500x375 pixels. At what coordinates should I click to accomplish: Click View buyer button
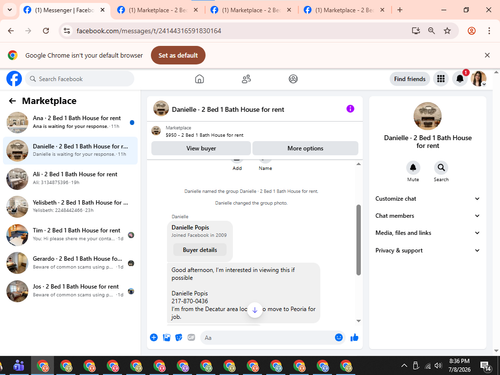[201, 148]
